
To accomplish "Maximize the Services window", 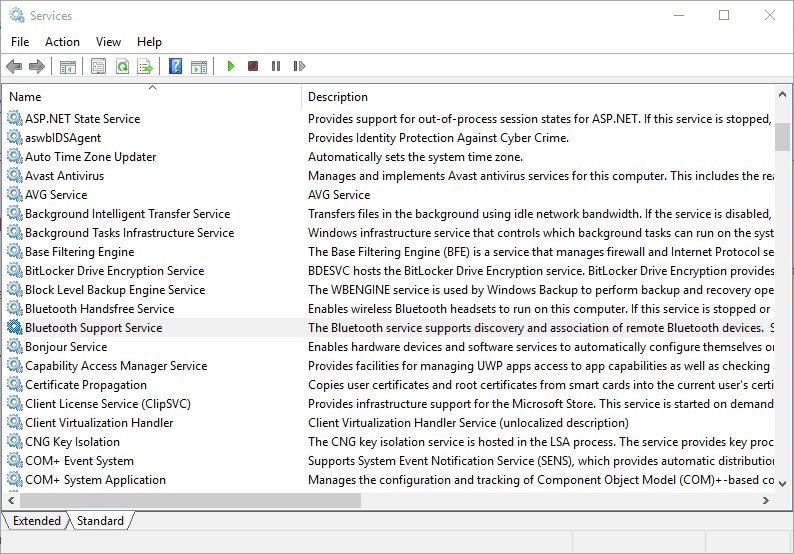I will point(724,15).
